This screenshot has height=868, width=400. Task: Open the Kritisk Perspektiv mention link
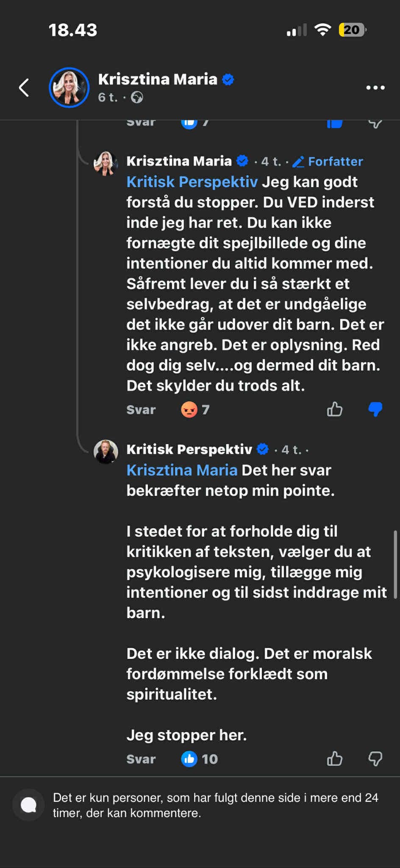point(192,182)
